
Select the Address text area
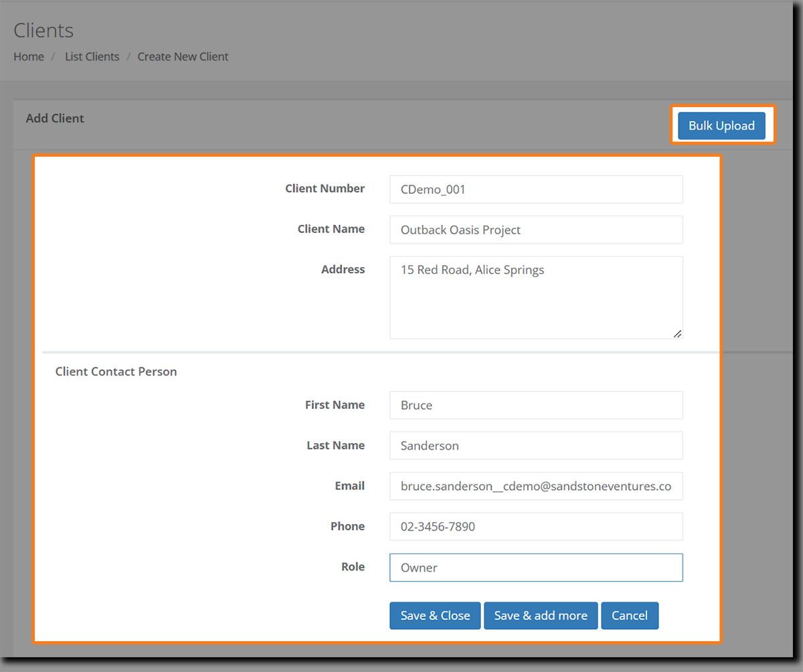535,297
